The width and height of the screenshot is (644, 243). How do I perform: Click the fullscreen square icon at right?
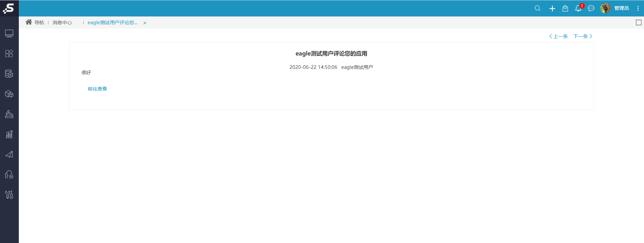pyautogui.click(x=639, y=23)
